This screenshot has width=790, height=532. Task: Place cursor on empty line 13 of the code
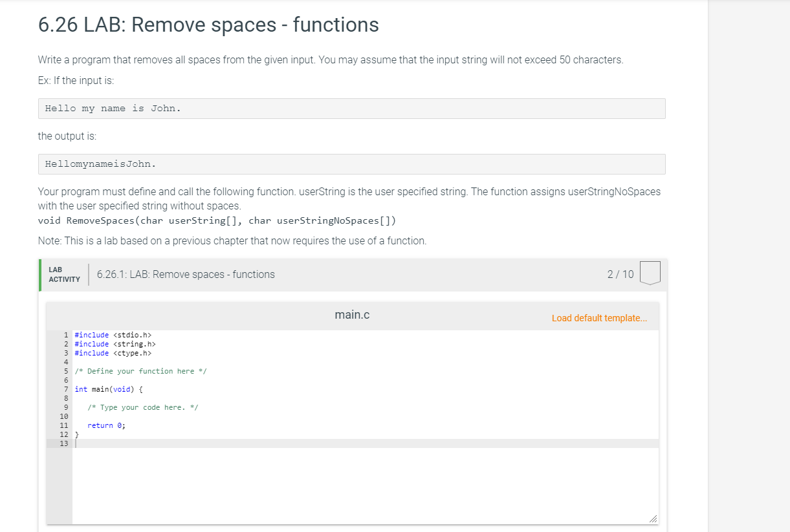366,443
